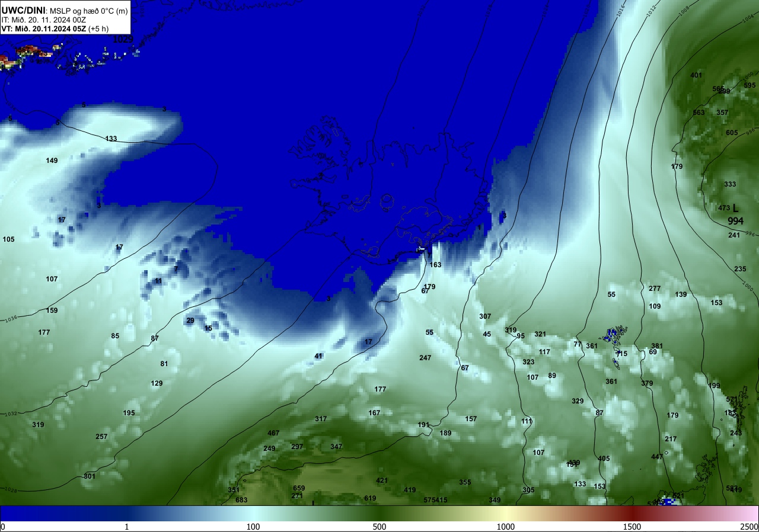Click the 41 height value
This screenshot has height=532, width=759.
click(x=318, y=356)
